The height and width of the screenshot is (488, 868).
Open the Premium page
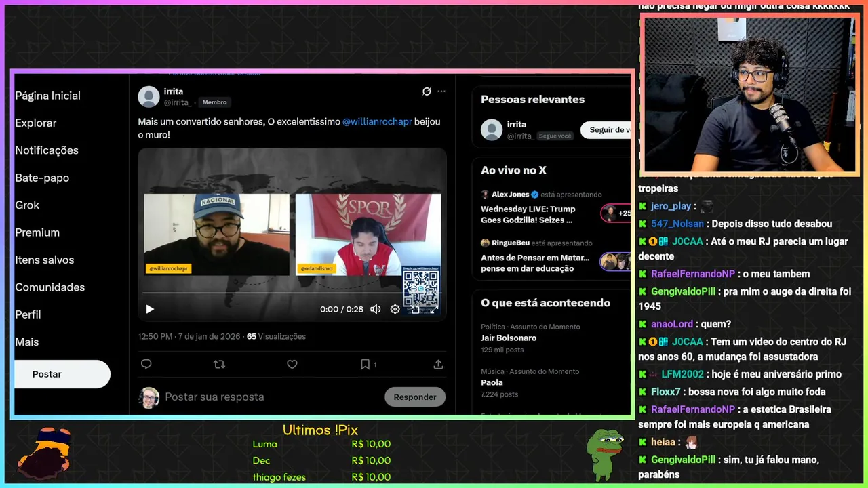37,232
